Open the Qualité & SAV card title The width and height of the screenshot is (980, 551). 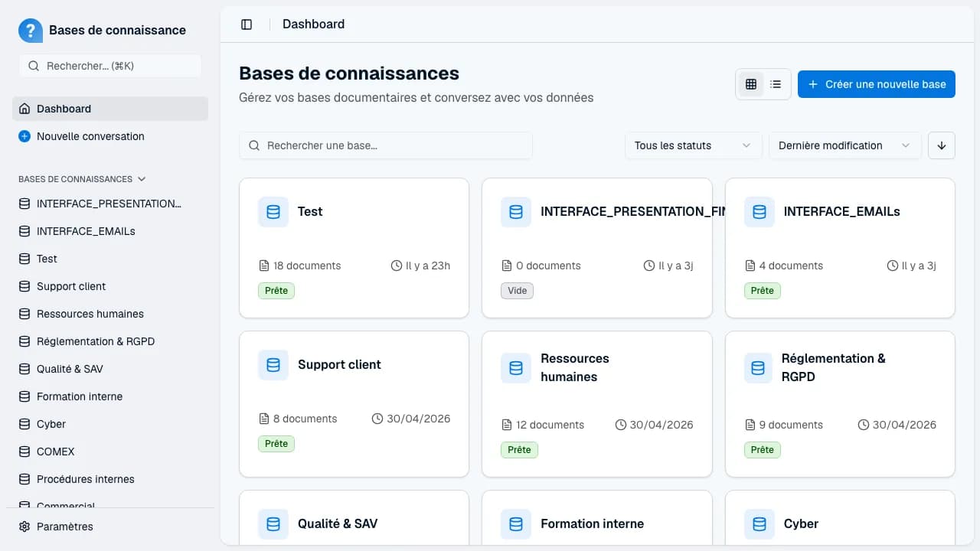(338, 524)
